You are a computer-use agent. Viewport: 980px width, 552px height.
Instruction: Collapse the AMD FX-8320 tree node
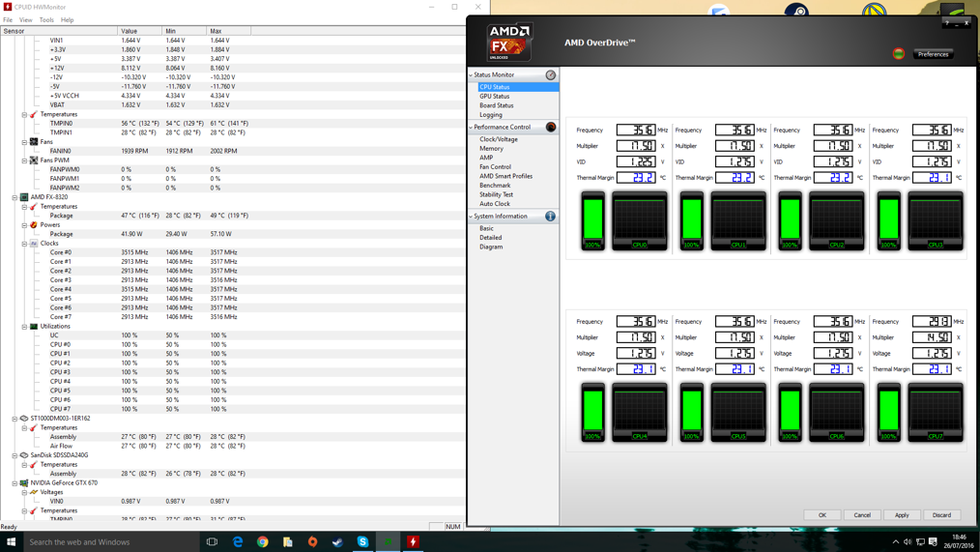[14, 197]
